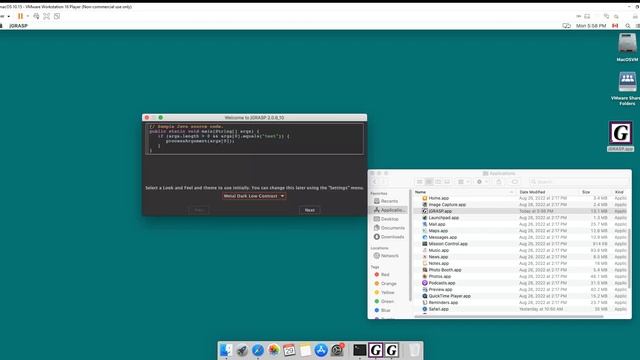Screen dimensions: 640x360
Task: Open the Metal Dark Low Contrast theme dropdown
Action: click(254, 196)
